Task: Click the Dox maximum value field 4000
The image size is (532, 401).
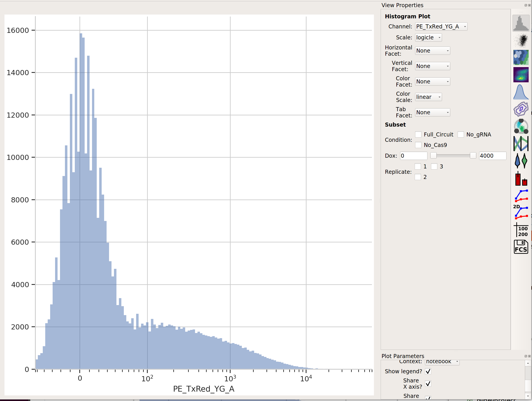Action: 493,156
